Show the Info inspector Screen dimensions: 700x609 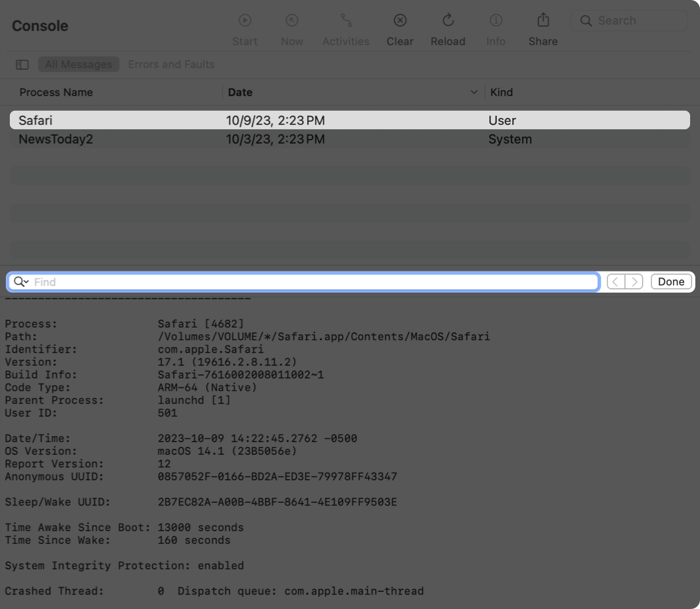[495, 21]
